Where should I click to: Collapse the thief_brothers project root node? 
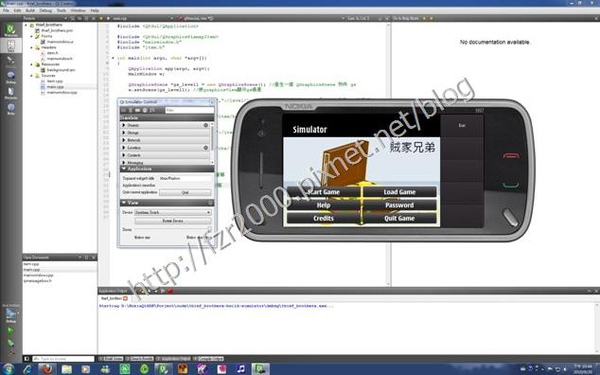tap(26, 25)
